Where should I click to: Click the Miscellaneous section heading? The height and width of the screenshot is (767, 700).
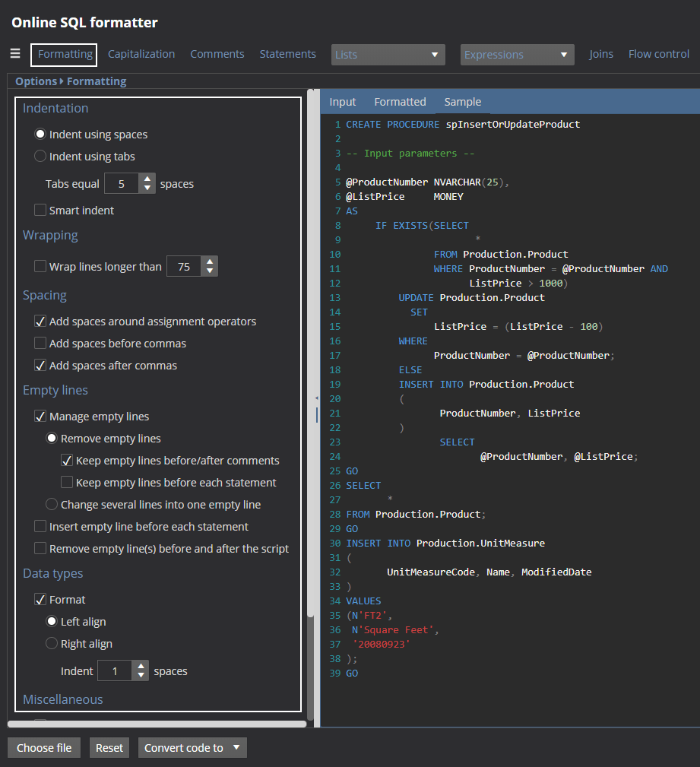point(63,699)
